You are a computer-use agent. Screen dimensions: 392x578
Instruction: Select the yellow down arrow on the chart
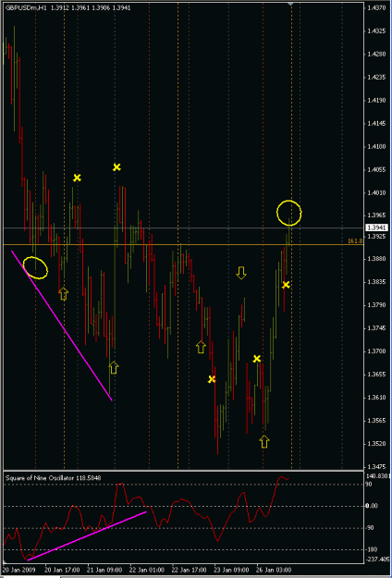[241, 273]
